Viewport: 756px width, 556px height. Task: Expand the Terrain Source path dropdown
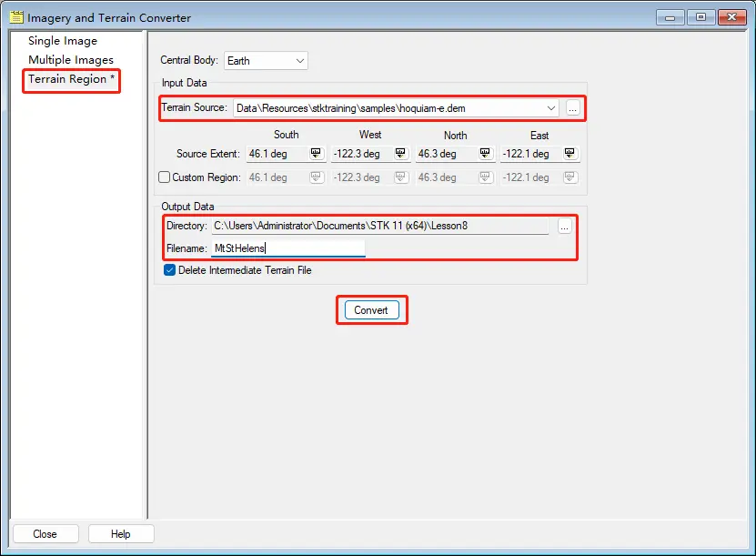(x=550, y=108)
